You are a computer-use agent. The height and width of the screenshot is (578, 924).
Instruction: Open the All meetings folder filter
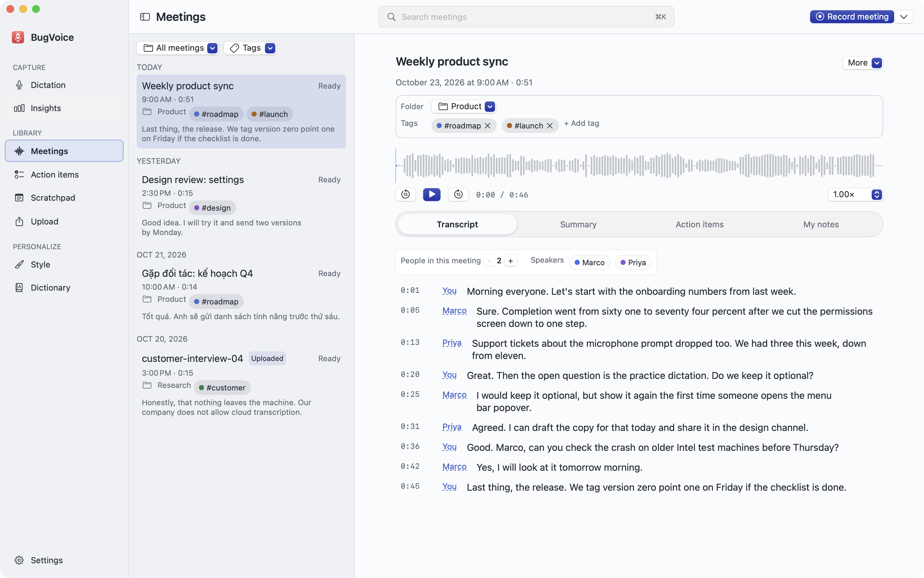tap(177, 48)
